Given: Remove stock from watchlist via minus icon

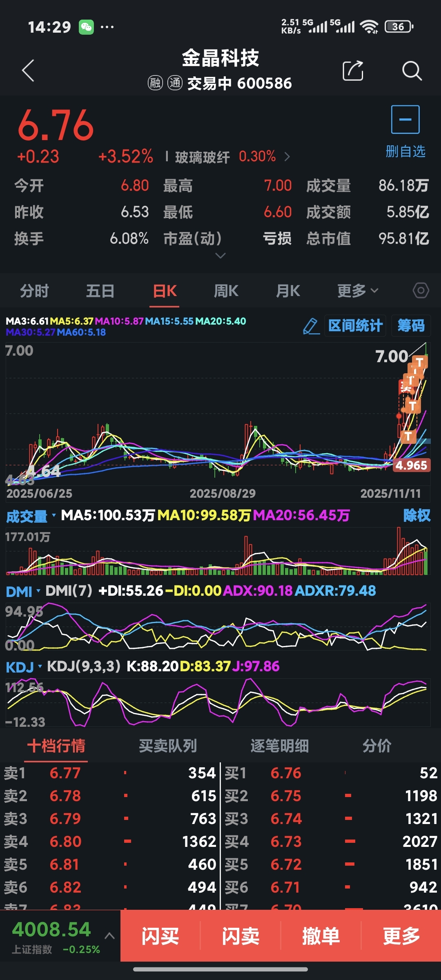Looking at the screenshot, I should (405, 119).
